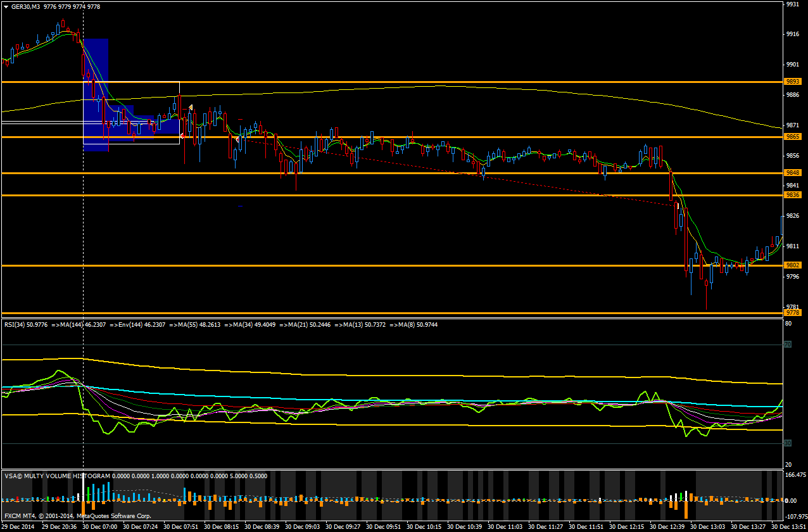Select the 9836 orange price tag
This screenshot has width=808, height=532.
pos(792,196)
